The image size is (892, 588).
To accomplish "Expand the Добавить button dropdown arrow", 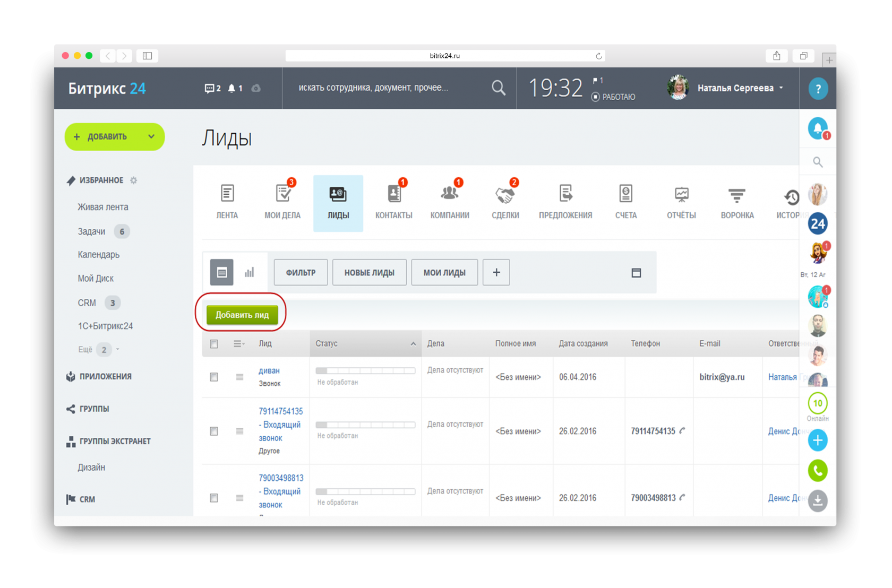I will (x=151, y=137).
